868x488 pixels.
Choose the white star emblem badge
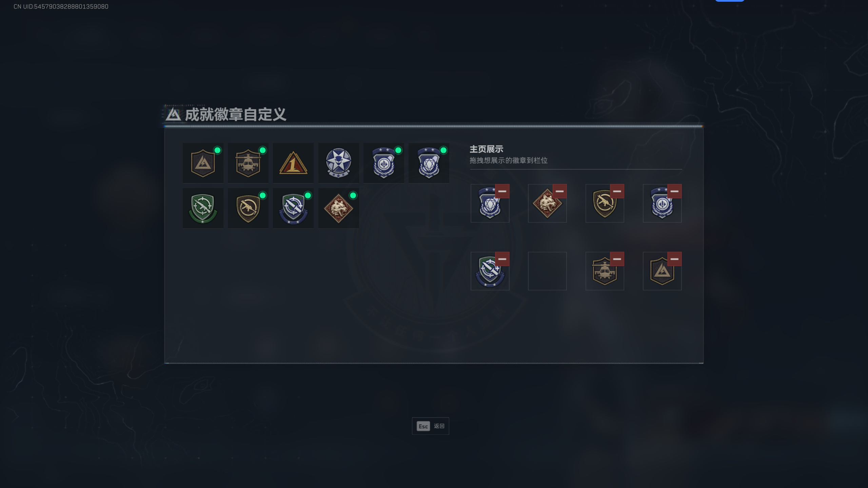coord(338,163)
